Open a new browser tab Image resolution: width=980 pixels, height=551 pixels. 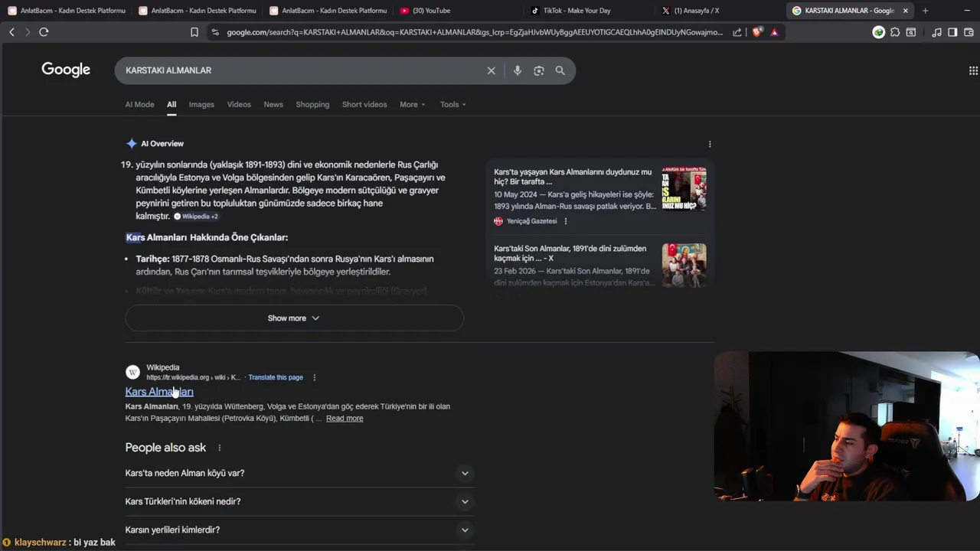[925, 11]
